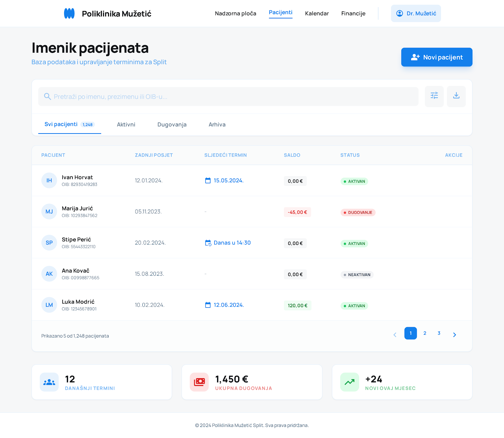Go to next page with right chevron
Image resolution: width=504 pixels, height=438 pixels.
454,335
